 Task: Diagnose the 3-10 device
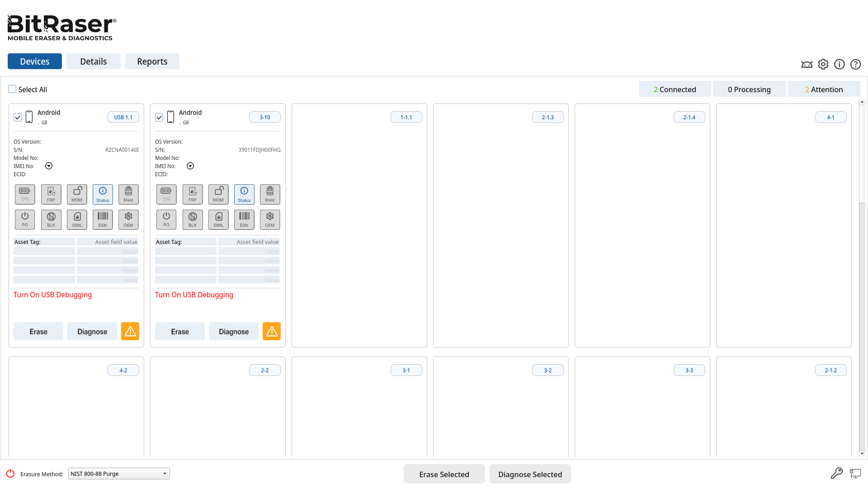234,331
